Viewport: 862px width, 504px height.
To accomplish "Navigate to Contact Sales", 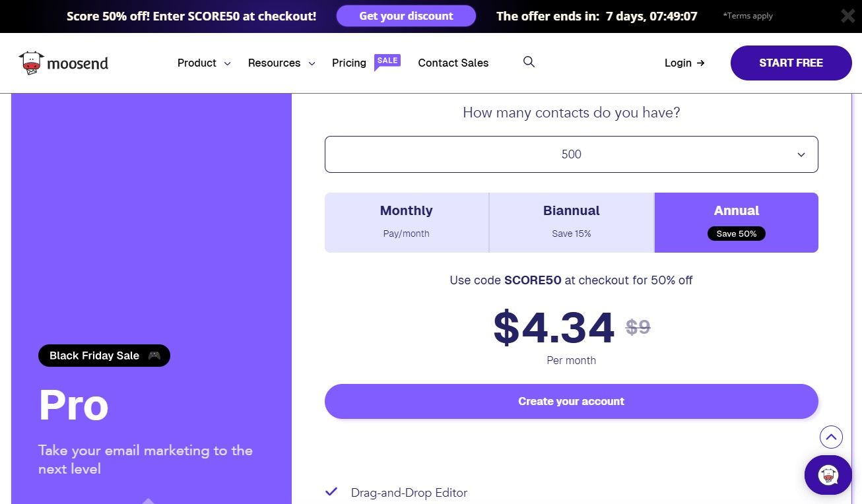I will coord(453,63).
